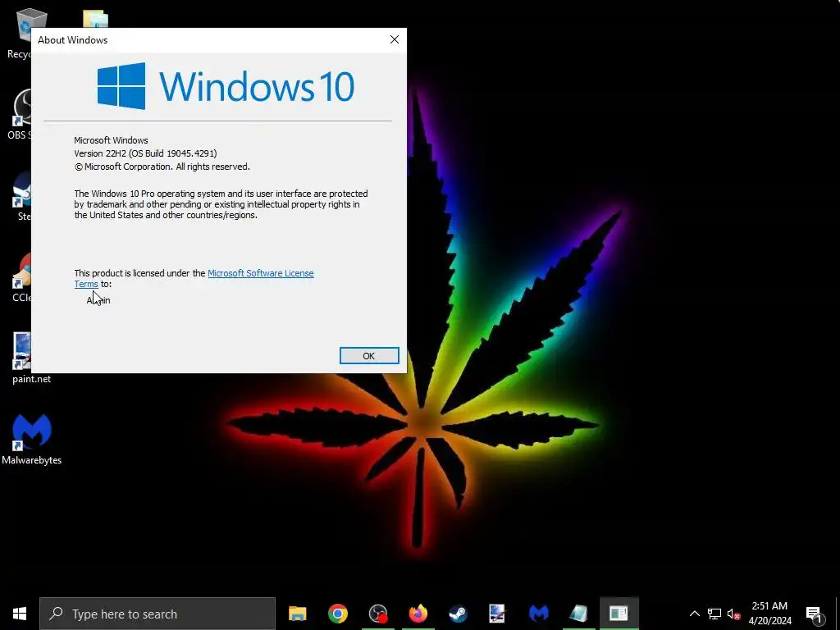
Task: Open the Action Center notifications
Action: (815, 614)
